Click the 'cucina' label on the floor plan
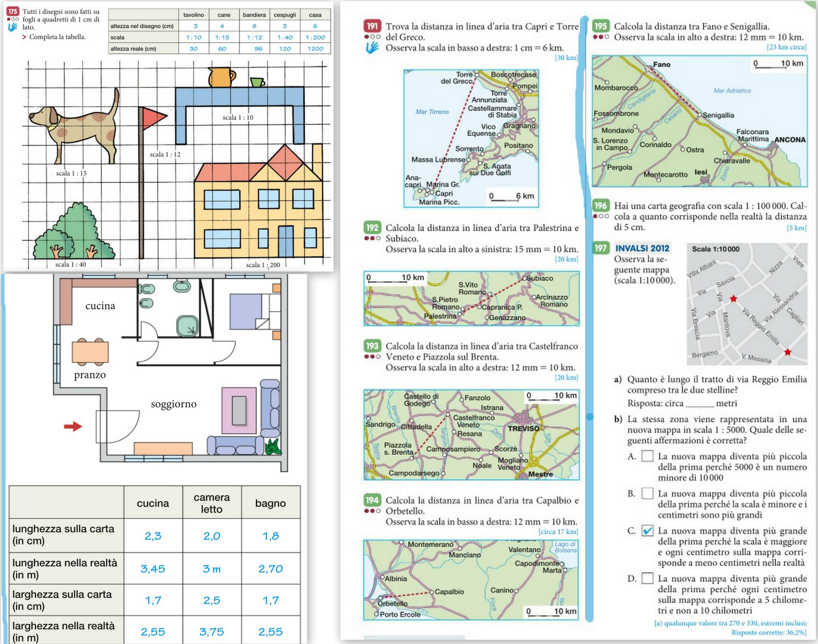The width and height of the screenshot is (818, 644). [100, 305]
